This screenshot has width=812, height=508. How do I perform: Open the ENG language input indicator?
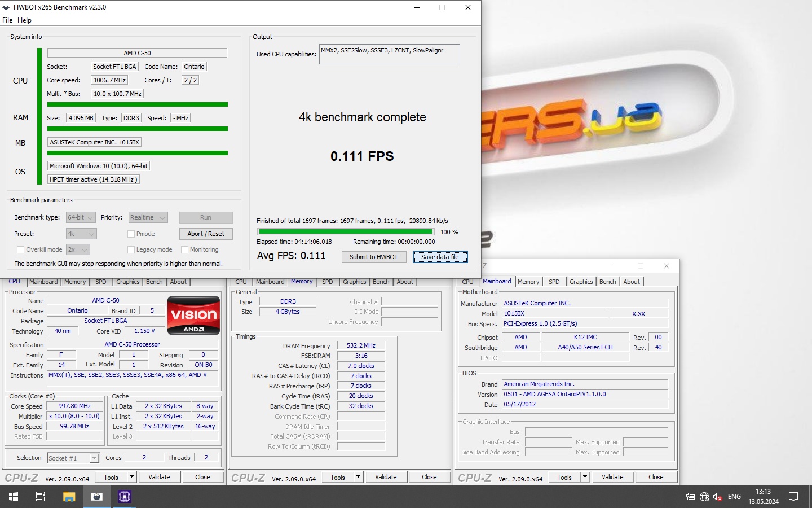click(734, 497)
